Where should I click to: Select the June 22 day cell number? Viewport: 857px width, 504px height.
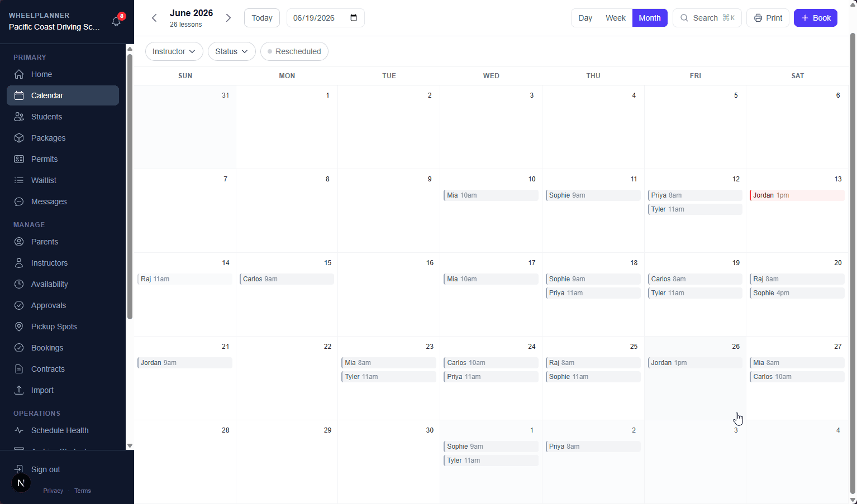point(327,347)
